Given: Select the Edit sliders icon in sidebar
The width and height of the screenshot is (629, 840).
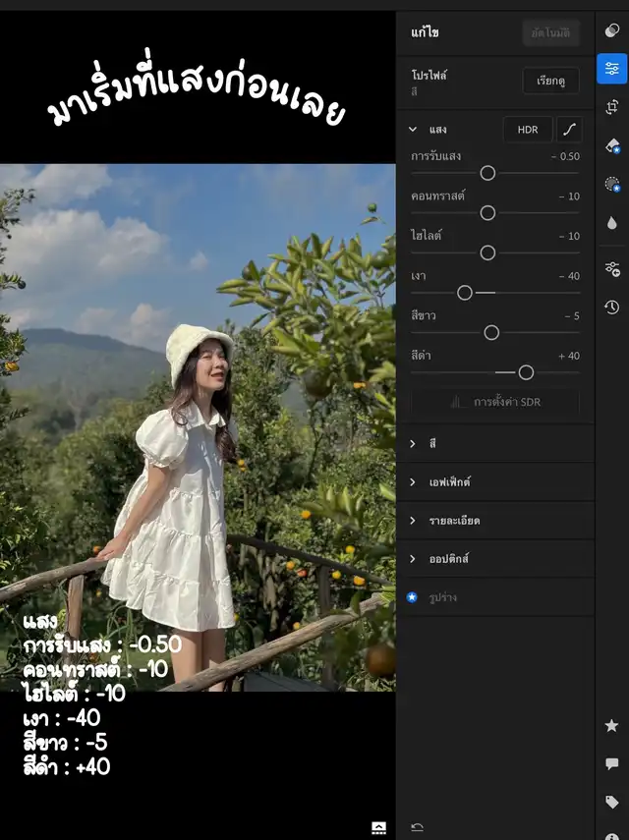Looking at the screenshot, I should [x=612, y=69].
